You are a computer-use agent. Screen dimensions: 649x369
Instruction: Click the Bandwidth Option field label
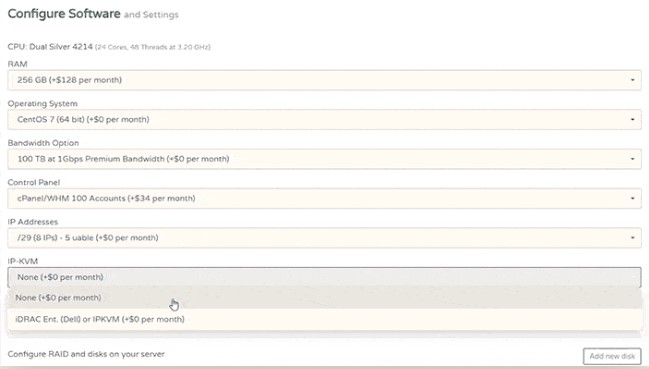[43, 143]
